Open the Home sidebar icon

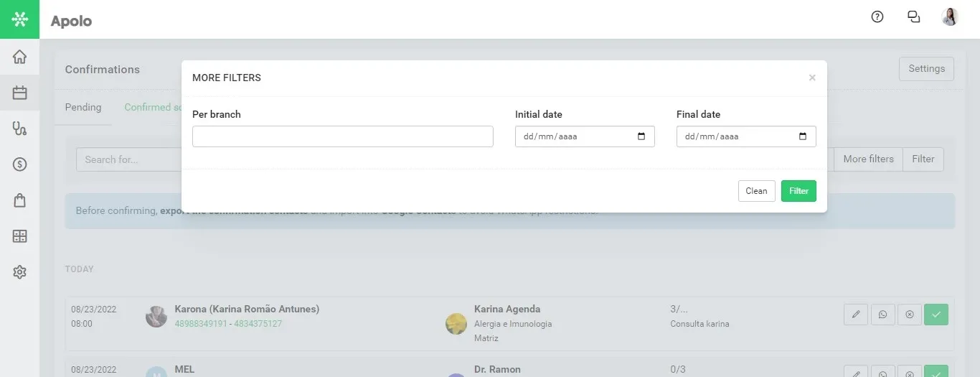pyautogui.click(x=19, y=57)
